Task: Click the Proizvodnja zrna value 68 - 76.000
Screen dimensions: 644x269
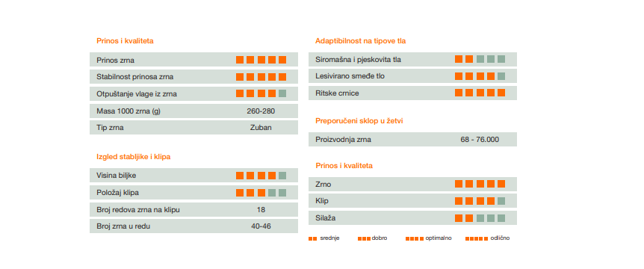Action: click(x=480, y=140)
